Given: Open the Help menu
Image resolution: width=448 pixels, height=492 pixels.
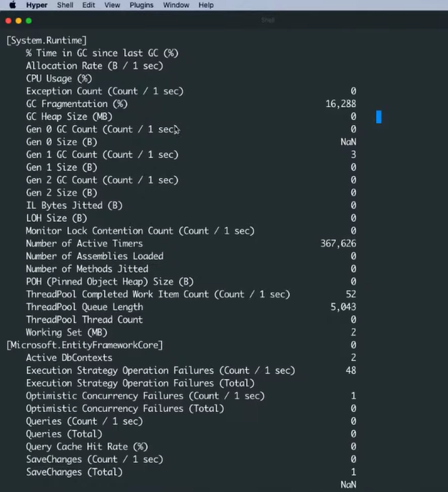Looking at the screenshot, I should click(205, 5).
